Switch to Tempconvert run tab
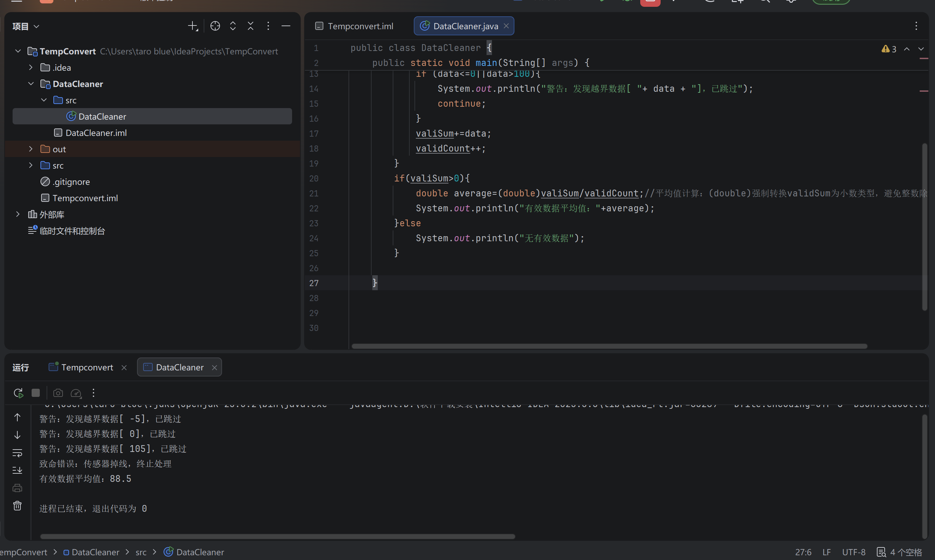This screenshot has width=935, height=560. tap(87, 367)
